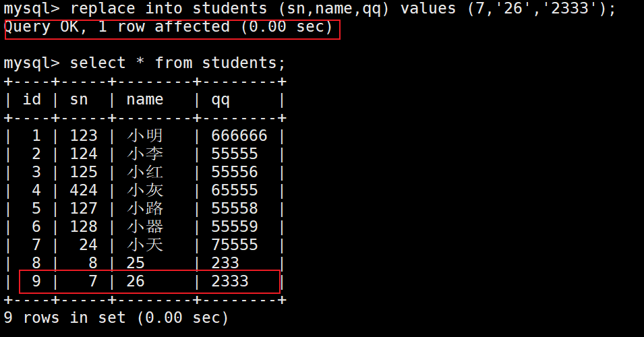644x337 pixels.
Task: Click id cell 1 in 小明 row
Action: click(36, 136)
